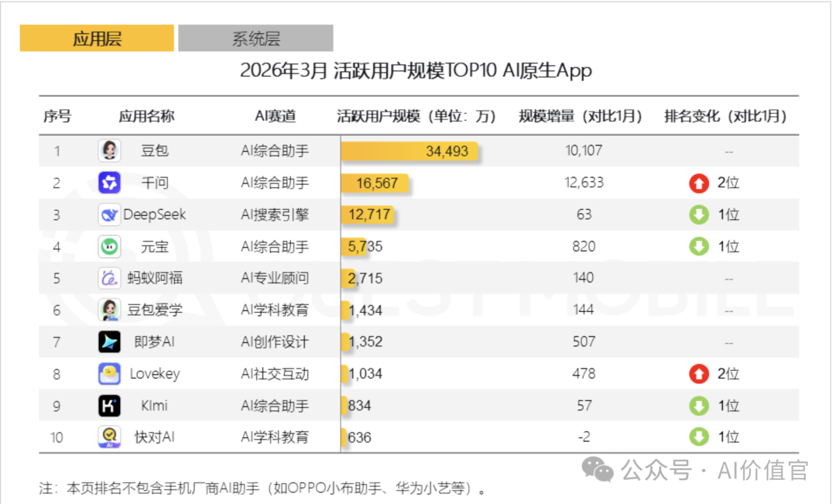Click the red up arrow in 千问 row
The height and width of the screenshot is (504, 836).
699,183
